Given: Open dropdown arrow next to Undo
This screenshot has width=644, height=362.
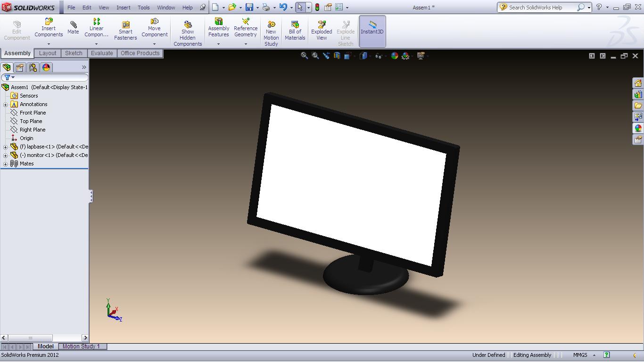Looking at the screenshot, I should pos(291,8).
